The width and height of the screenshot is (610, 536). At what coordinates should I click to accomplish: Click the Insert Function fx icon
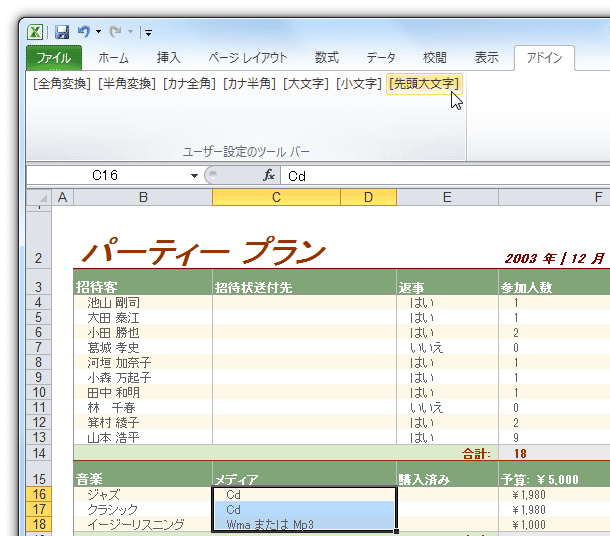pos(269,175)
